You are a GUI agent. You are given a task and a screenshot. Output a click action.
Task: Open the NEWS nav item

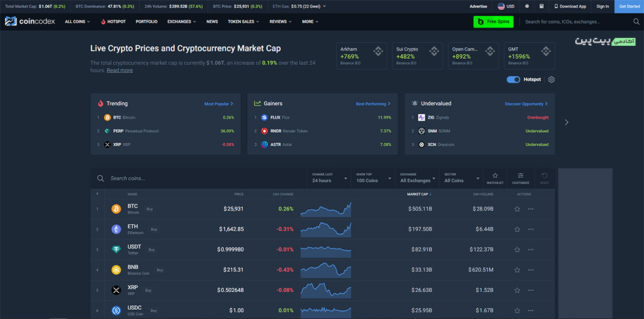[212, 22]
